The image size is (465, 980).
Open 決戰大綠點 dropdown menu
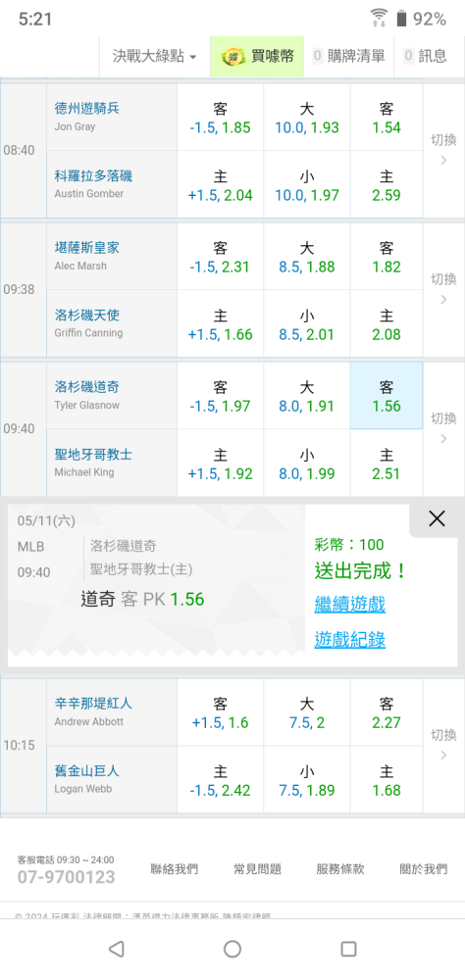point(155,56)
